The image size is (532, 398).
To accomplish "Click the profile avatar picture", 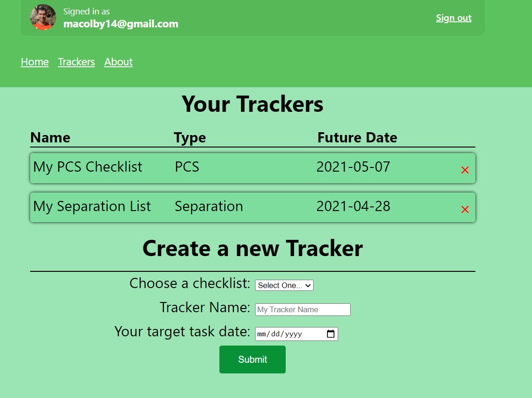I will pyautogui.click(x=43, y=18).
